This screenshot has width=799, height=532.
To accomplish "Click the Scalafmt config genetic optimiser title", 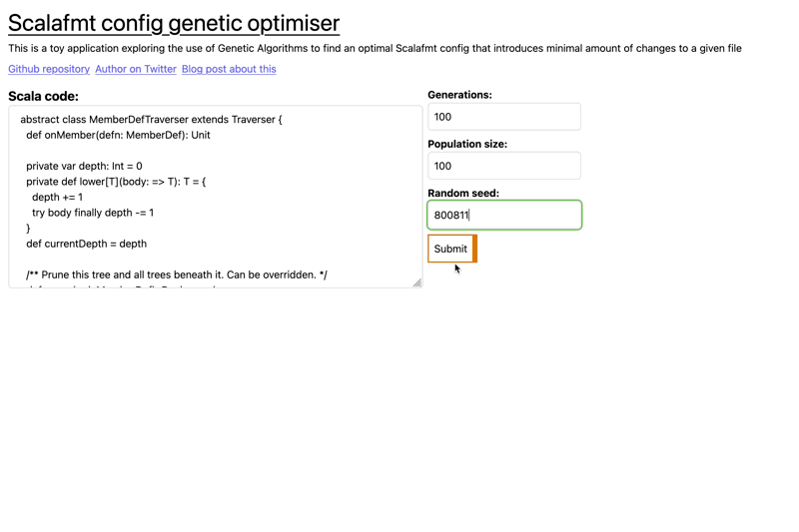I will pyautogui.click(x=174, y=22).
